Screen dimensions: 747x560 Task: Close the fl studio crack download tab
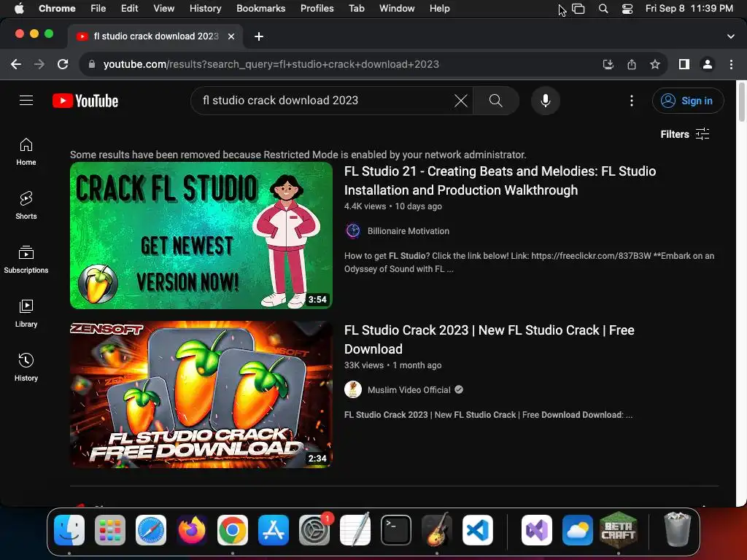[x=231, y=36]
